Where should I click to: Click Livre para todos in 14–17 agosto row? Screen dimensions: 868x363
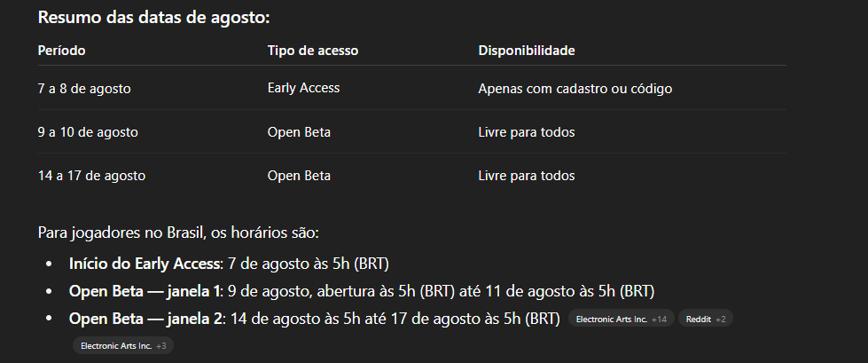[x=526, y=176]
